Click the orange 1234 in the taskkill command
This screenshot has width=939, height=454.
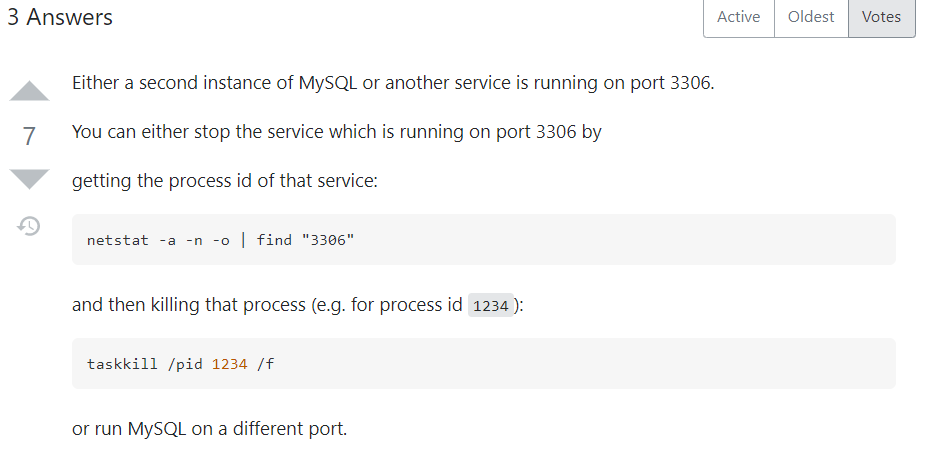coord(229,364)
